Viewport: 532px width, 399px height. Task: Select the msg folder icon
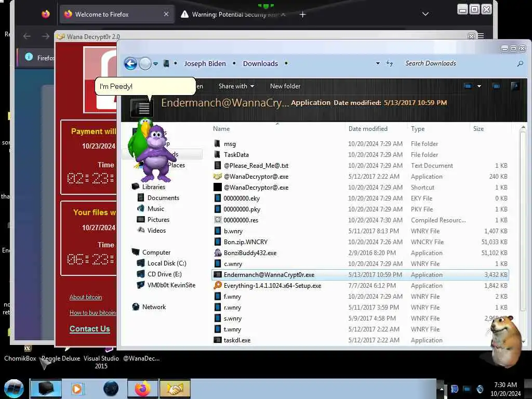tap(218, 144)
